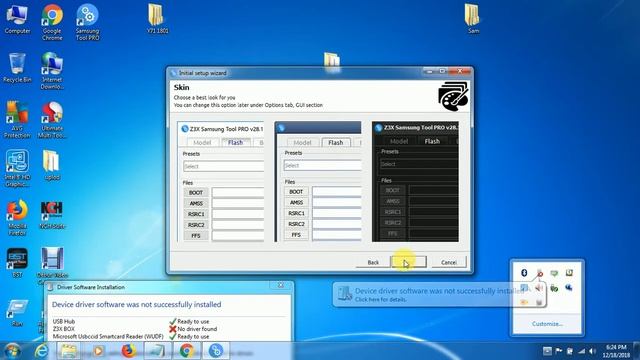Open Google Chrome desktop shortcut
640x360 pixels.
pos(52,22)
